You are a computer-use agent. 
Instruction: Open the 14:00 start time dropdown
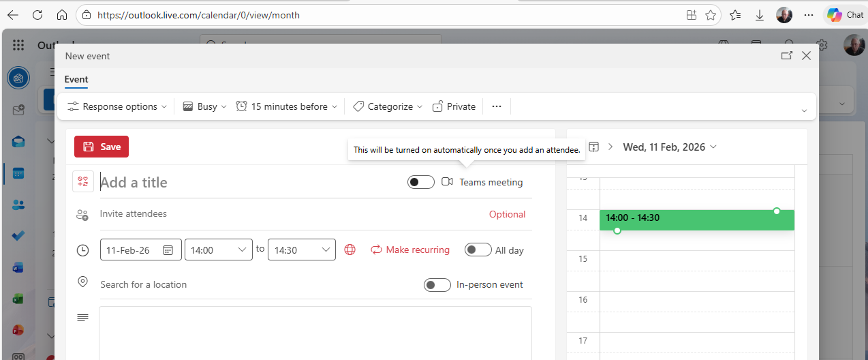(219, 250)
